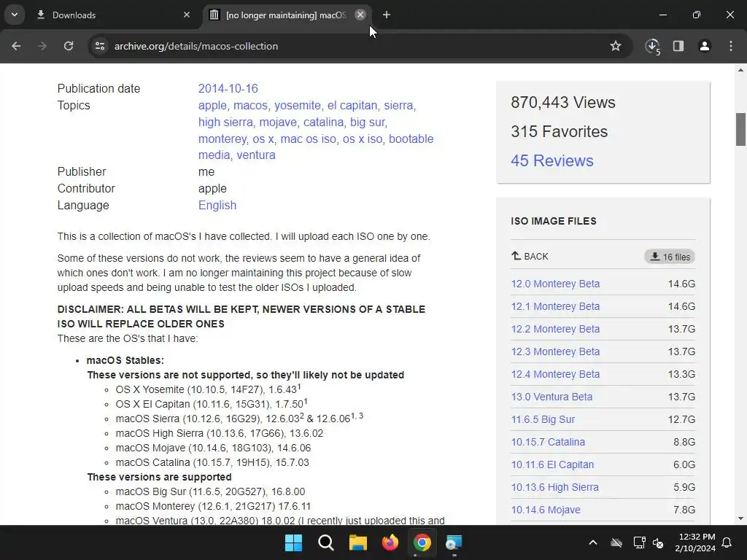Screen dimensions: 747x560
Task: Close the Downloads tab
Action: pyautogui.click(x=187, y=15)
